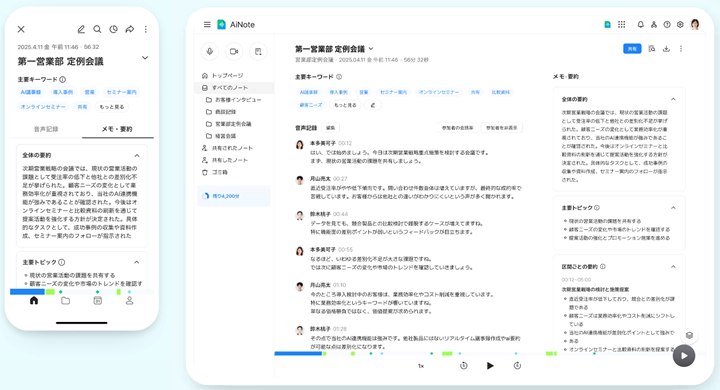
Task: Tap the home icon in the phone bottom bar
Action: pos(34,301)
